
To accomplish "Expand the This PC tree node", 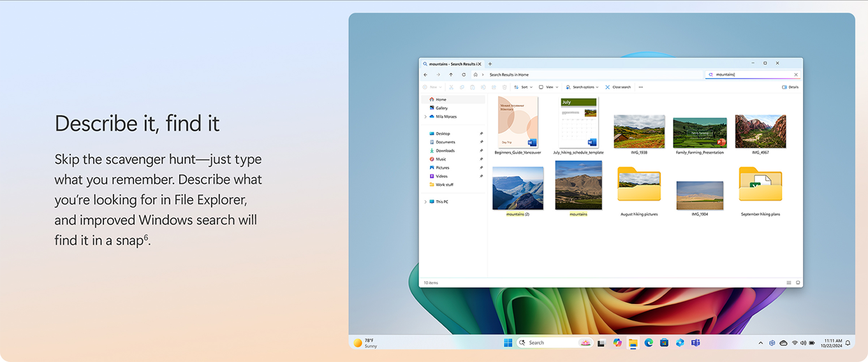I will pos(425,201).
